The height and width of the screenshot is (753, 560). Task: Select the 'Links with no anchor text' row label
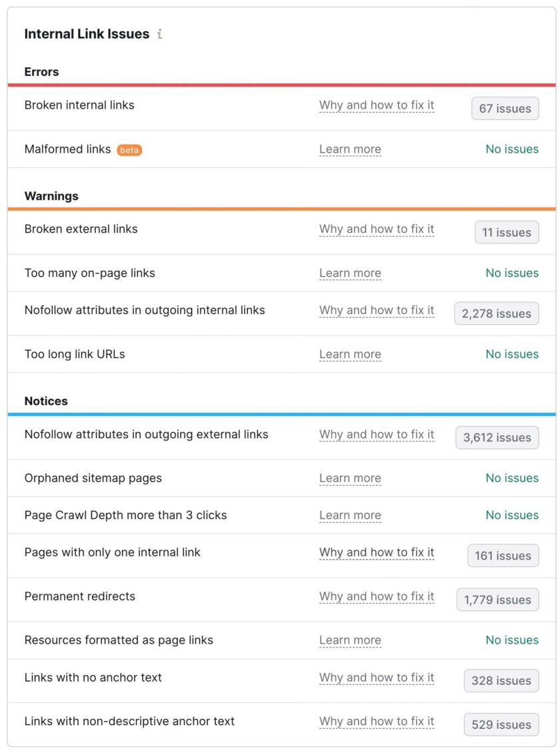(93, 678)
